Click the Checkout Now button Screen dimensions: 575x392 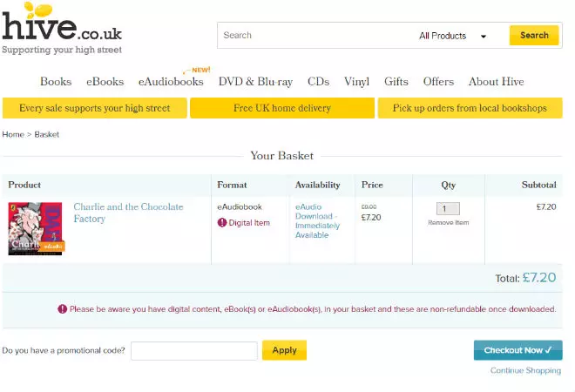517,350
